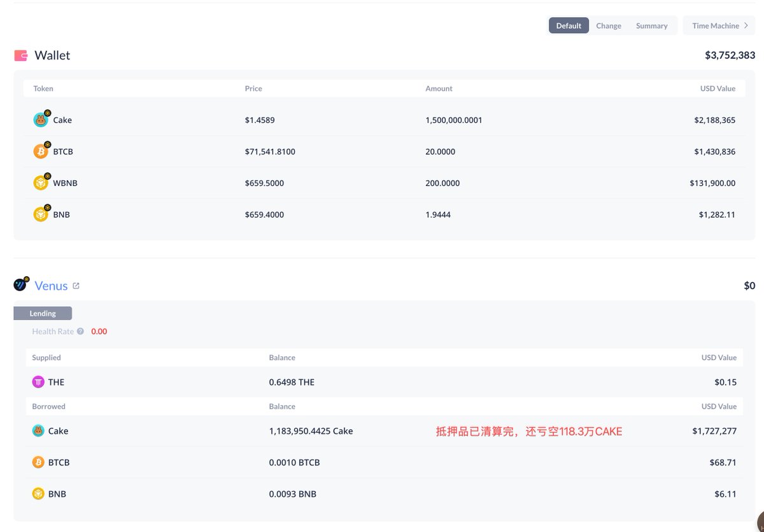The height and width of the screenshot is (532, 764).
Task: Click the Venus total $0
Action: tap(749, 286)
